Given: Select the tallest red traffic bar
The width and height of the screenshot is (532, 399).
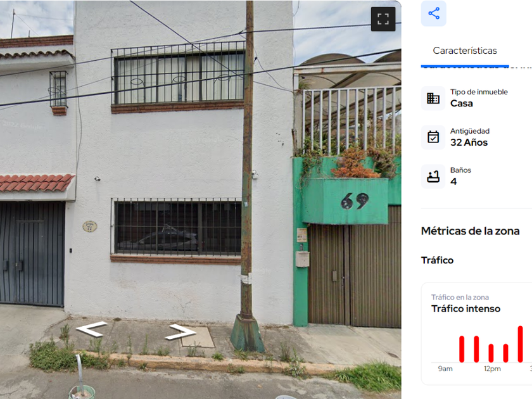Looking at the screenshot, I should pyautogui.click(x=520, y=344).
